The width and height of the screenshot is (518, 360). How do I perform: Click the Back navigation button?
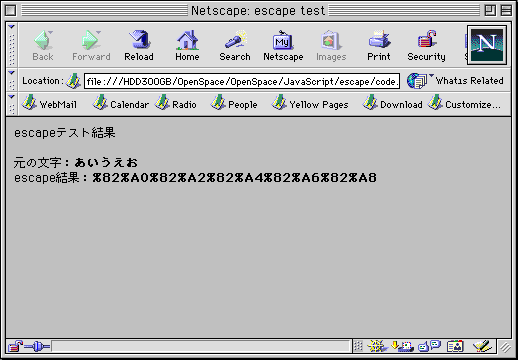43,45
